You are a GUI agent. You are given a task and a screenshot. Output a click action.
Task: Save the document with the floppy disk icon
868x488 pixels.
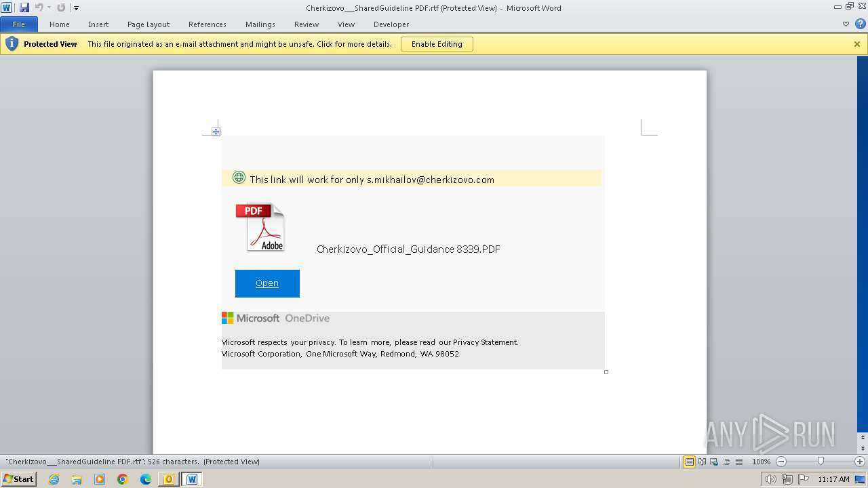[x=24, y=7]
